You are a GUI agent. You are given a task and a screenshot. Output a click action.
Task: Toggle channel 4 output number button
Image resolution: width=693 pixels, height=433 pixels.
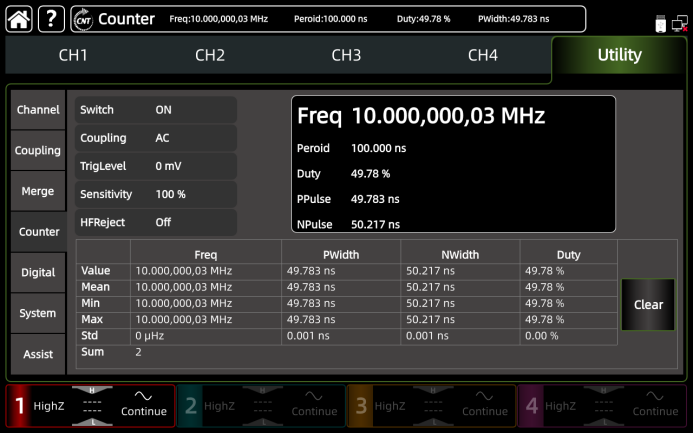[x=531, y=406]
